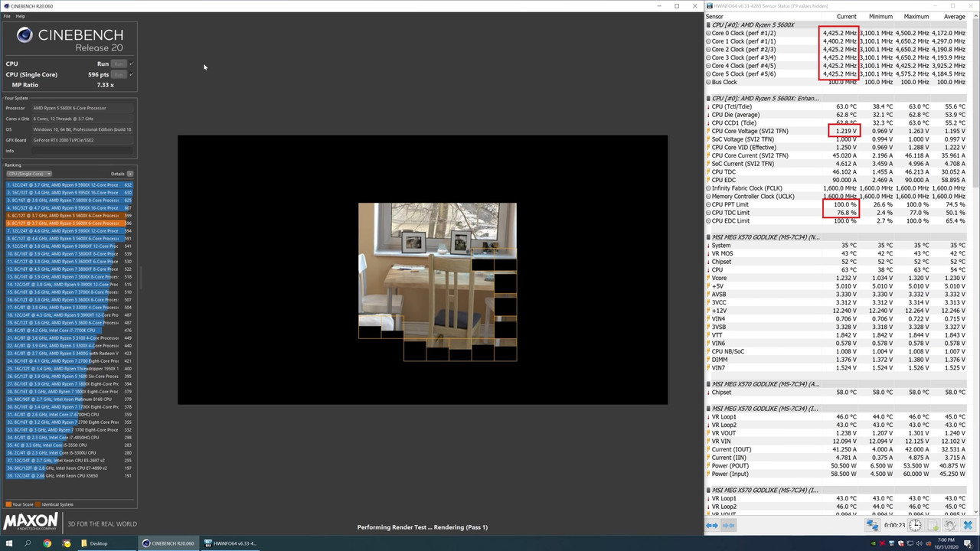This screenshot has height=551, width=980.
Task: Open the Help menu in Cinebench
Action: pyautogui.click(x=21, y=16)
